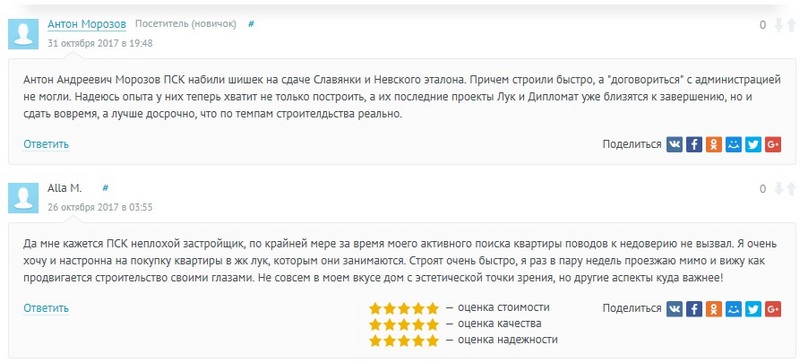The height and width of the screenshot is (363, 800).
Task: Share Anton Morozov's comment on Twitter
Action: click(x=753, y=144)
